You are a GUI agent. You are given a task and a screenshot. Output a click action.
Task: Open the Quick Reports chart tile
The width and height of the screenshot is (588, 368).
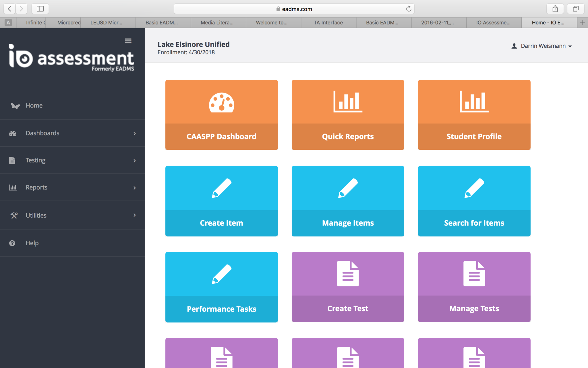coord(348,115)
